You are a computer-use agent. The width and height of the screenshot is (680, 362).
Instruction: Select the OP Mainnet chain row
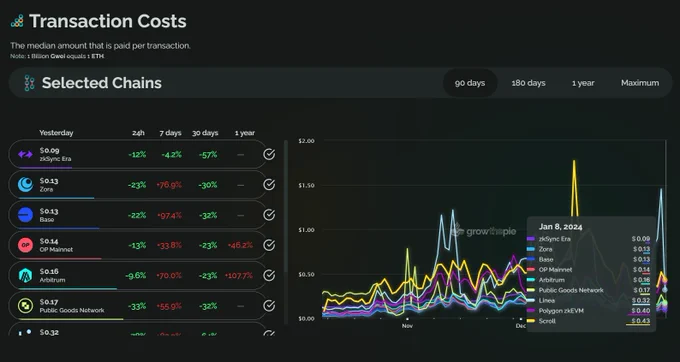point(137,245)
